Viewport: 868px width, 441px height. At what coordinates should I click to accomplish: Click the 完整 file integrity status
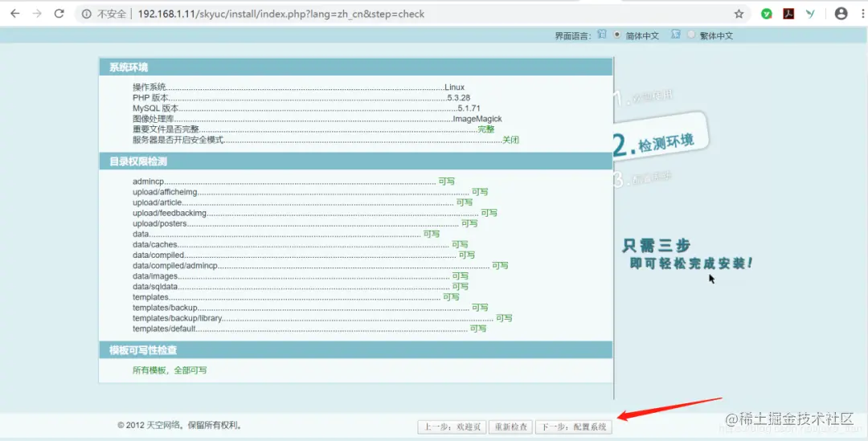(486, 129)
